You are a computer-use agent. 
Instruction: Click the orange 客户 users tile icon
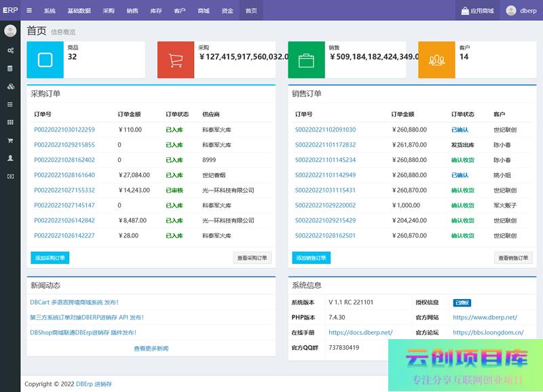(x=436, y=60)
